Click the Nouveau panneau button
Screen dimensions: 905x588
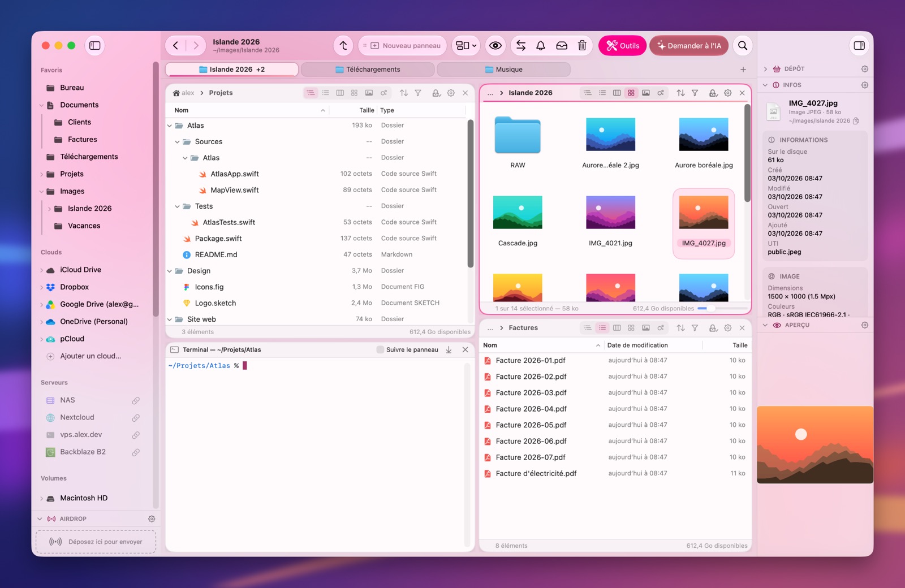402,46
